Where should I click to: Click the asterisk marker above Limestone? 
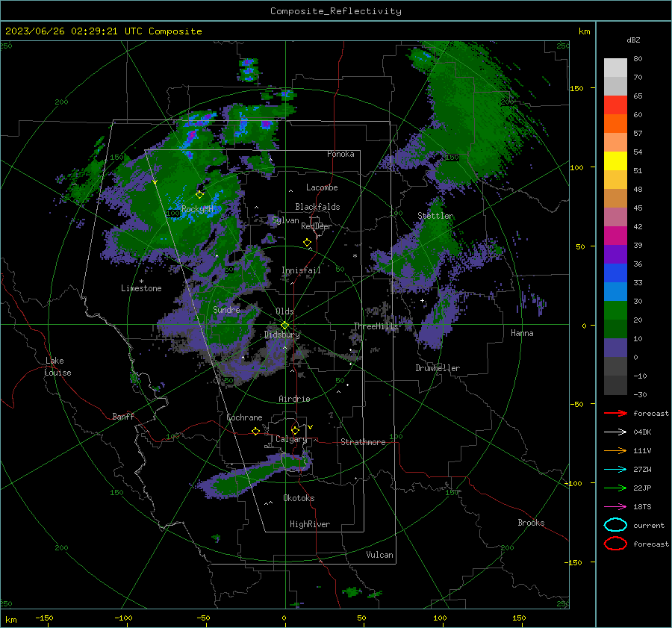pyautogui.click(x=141, y=282)
